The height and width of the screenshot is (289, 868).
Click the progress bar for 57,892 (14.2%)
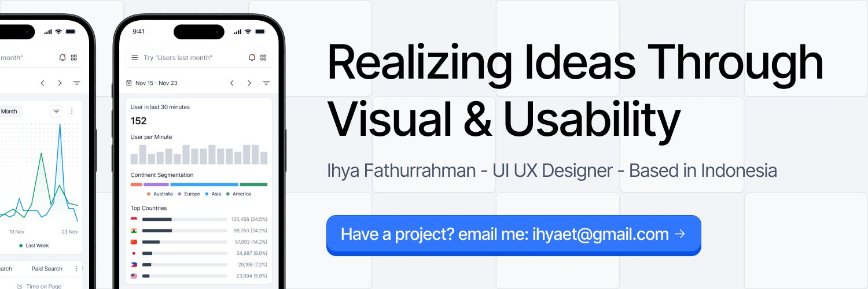(x=185, y=242)
